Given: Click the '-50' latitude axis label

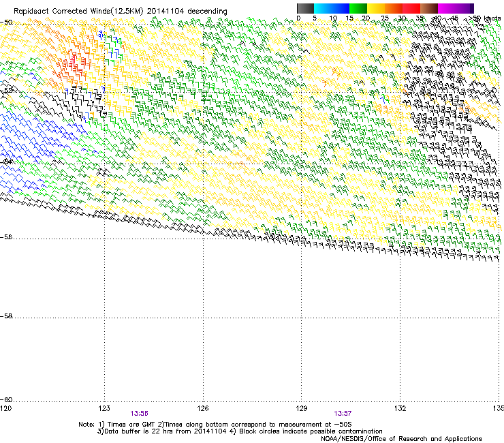Looking at the screenshot, I should pyautogui.click(x=6, y=22).
